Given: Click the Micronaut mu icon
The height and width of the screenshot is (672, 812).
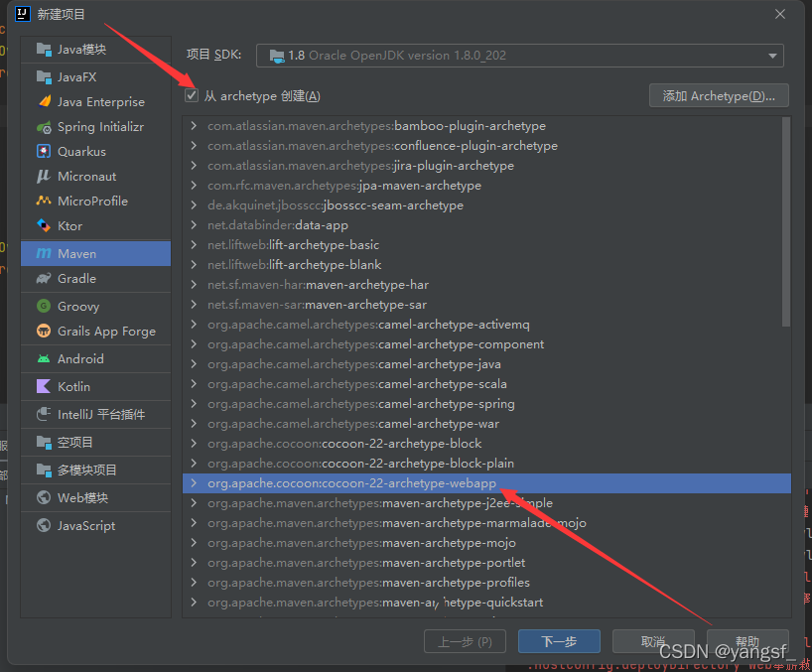Looking at the screenshot, I should point(44,177).
